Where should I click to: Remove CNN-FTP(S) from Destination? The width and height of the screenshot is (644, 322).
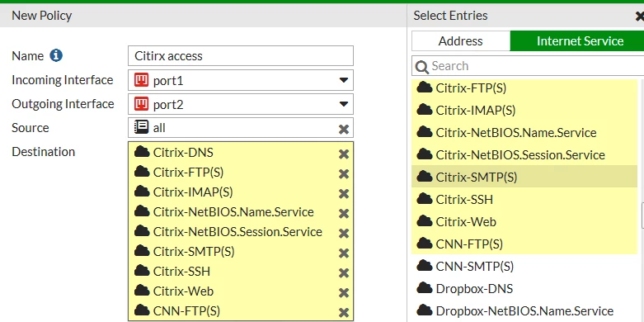click(x=344, y=313)
